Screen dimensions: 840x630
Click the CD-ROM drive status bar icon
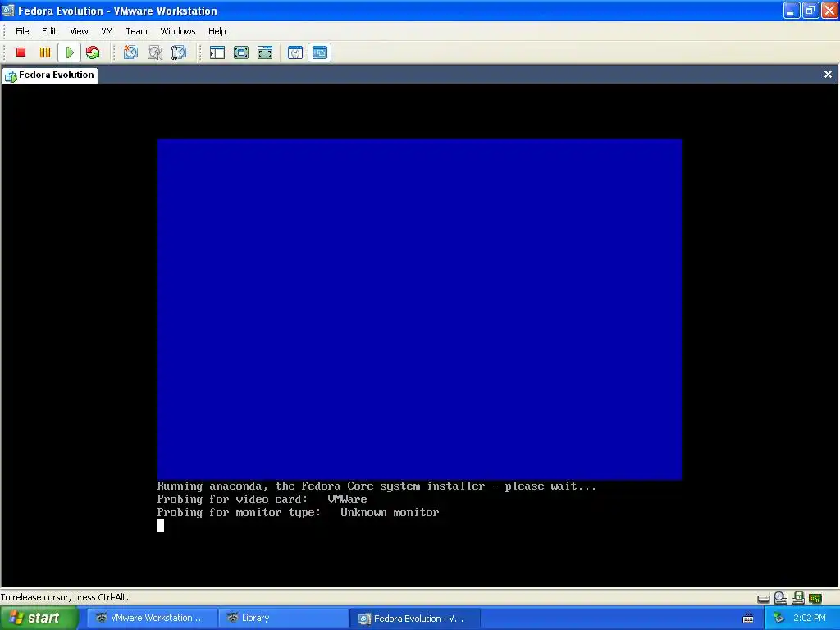[x=781, y=598]
